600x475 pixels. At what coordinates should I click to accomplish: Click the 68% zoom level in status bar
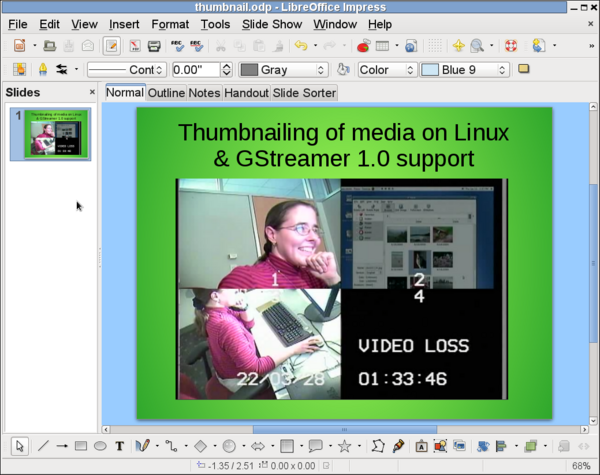pyautogui.click(x=581, y=466)
